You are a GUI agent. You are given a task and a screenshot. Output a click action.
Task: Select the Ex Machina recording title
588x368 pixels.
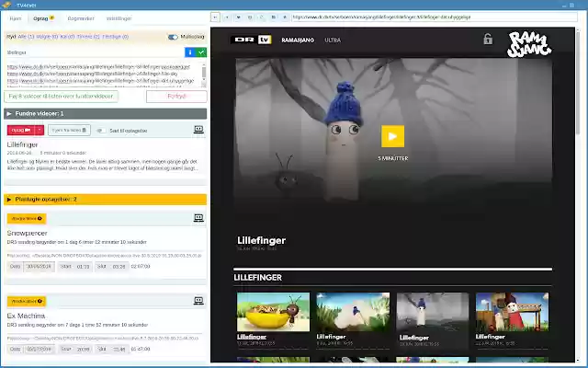point(26,316)
